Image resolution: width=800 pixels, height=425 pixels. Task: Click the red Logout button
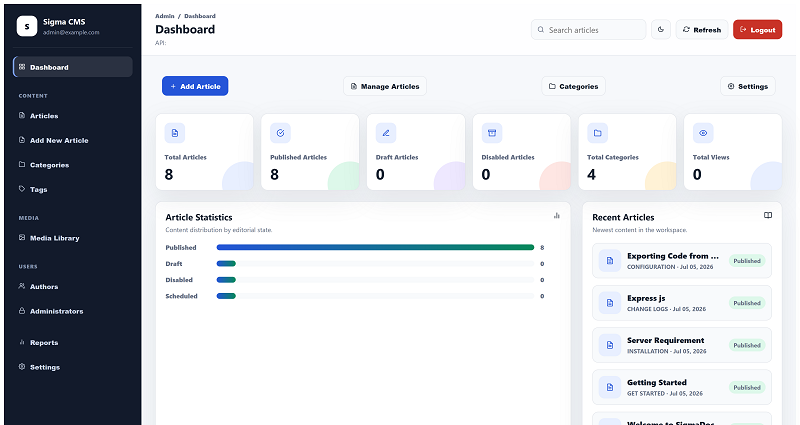[757, 30]
